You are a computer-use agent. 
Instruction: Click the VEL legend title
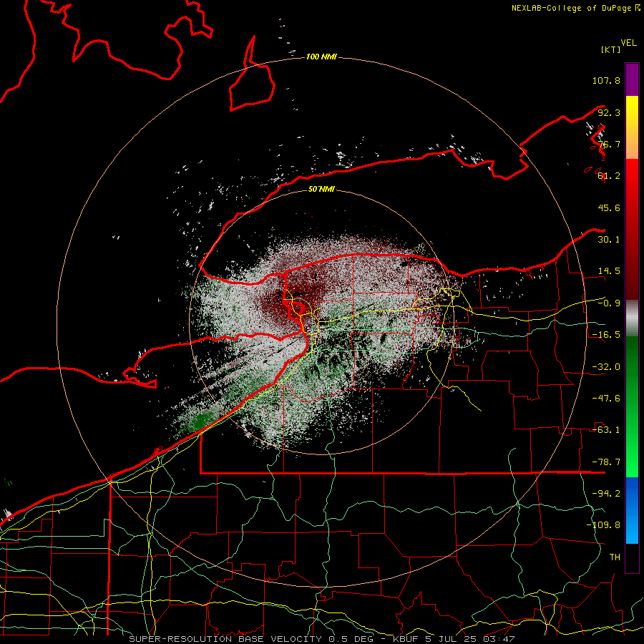pyautogui.click(x=628, y=43)
